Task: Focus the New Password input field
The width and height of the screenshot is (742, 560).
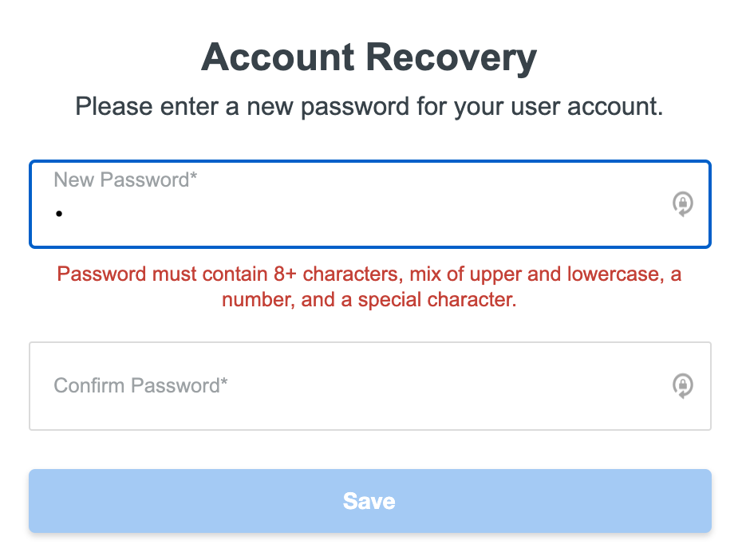Action: [370, 204]
